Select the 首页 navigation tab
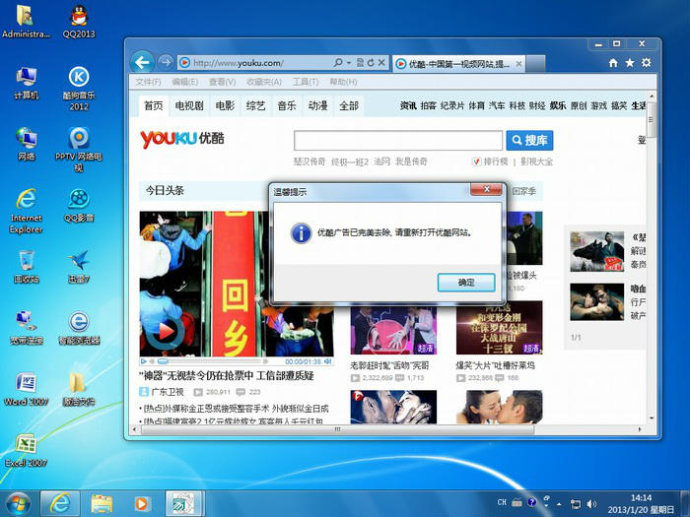This screenshot has height=517, width=690. click(154, 106)
